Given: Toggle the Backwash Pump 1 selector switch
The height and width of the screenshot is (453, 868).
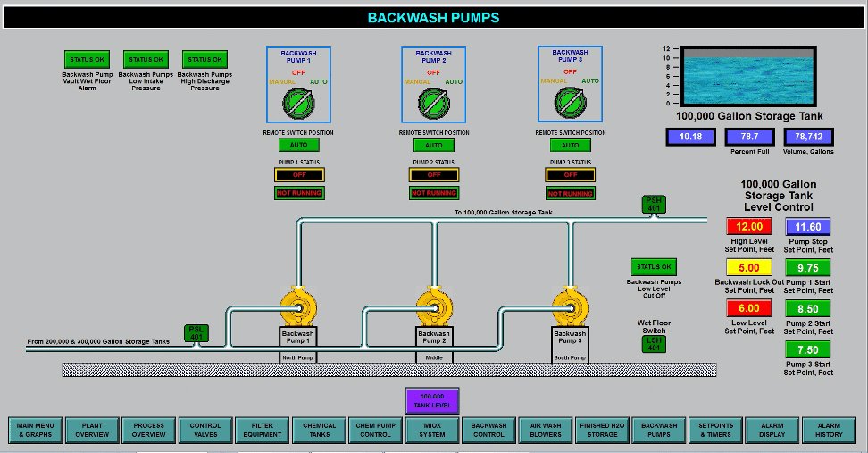Looking at the screenshot, I should 296,103.
